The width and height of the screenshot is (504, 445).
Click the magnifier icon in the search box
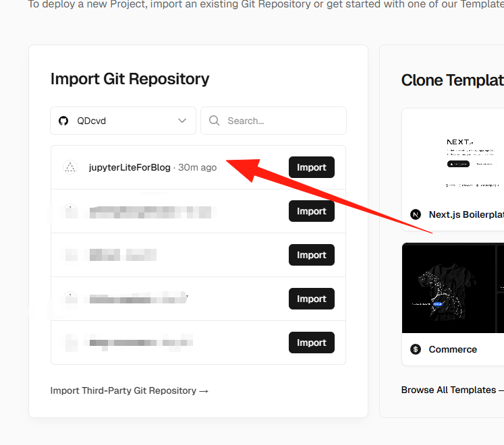click(214, 121)
